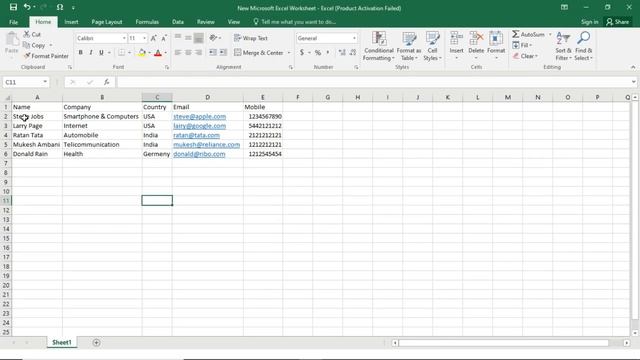Viewport: 640px width, 360px height.
Task: Toggle Align Left
Action: [178, 52]
